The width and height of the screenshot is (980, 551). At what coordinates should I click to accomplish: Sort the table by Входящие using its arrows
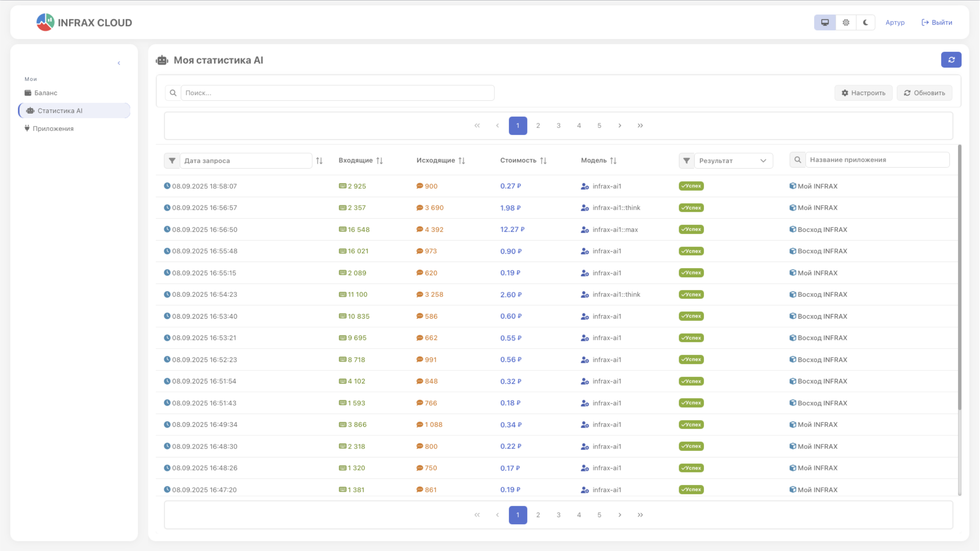point(380,160)
